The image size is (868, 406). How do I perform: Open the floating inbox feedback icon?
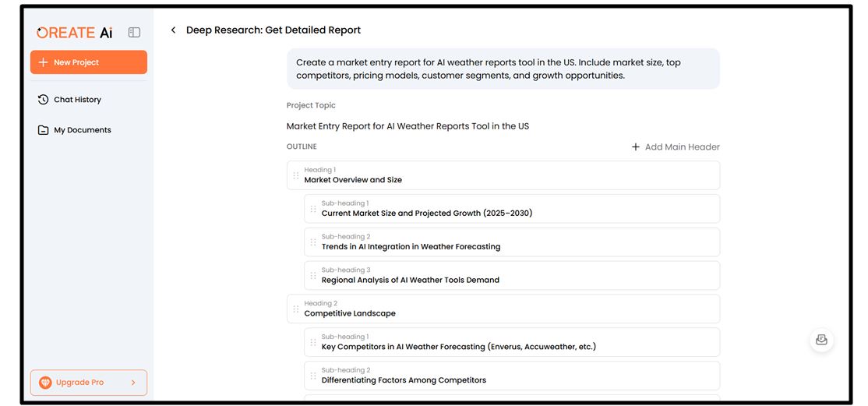click(x=821, y=340)
